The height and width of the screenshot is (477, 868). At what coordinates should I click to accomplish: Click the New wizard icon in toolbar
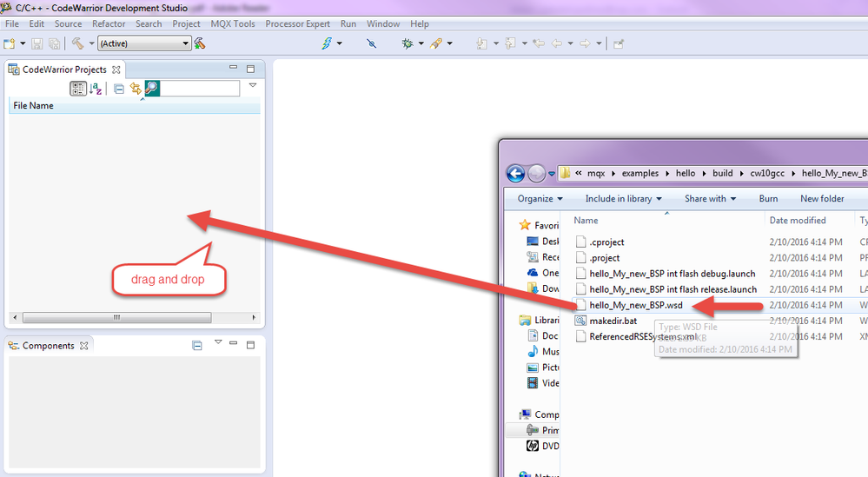coord(9,43)
